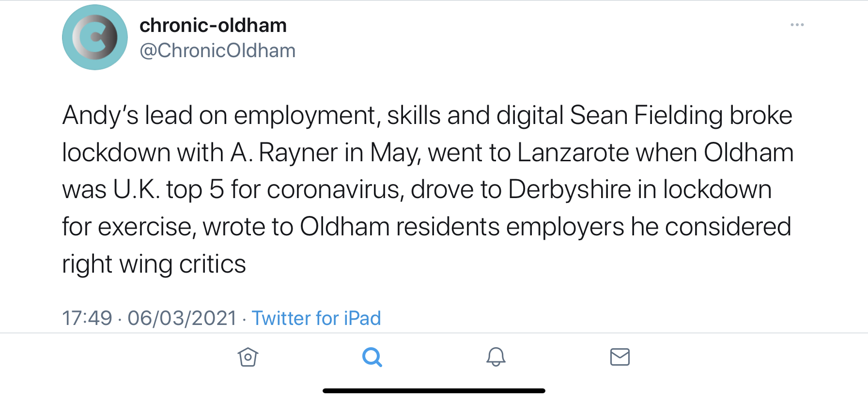Click the chronic-oldham display name

click(213, 25)
